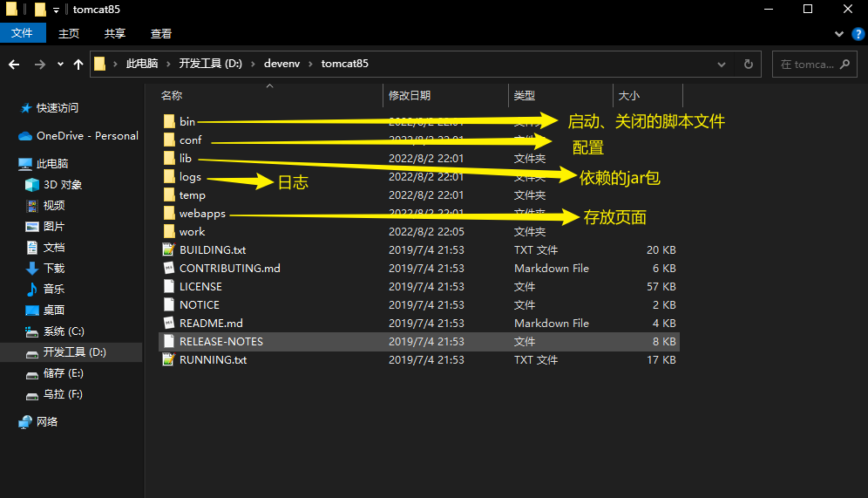Select 此电脑 in the navigation pane
This screenshot has height=498, width=868.
(52, 164)
